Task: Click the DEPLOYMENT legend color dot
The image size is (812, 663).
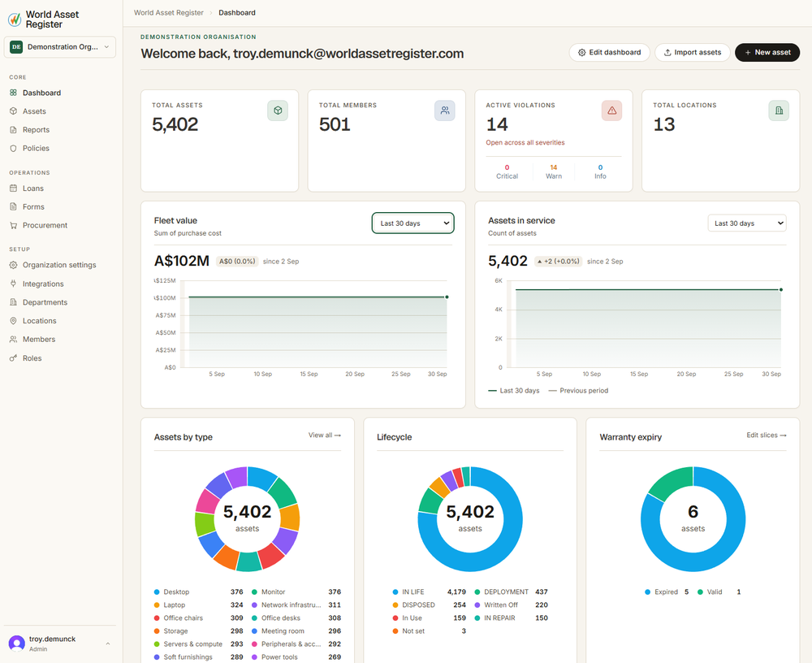Action: [477, 592]
